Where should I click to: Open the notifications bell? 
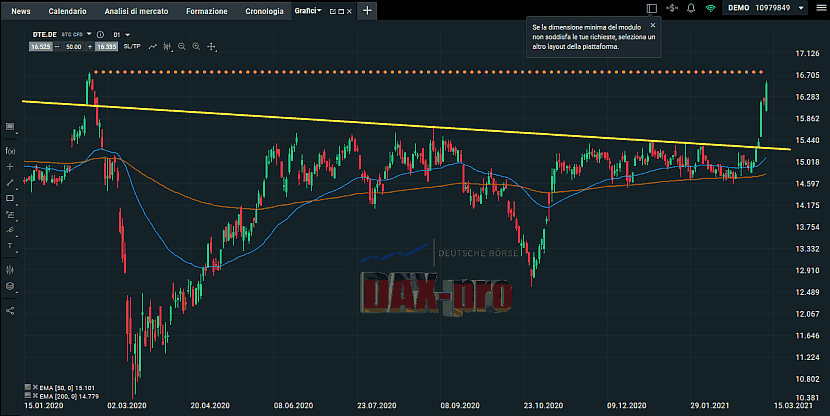pyautogui.click(x=691, y=8)
